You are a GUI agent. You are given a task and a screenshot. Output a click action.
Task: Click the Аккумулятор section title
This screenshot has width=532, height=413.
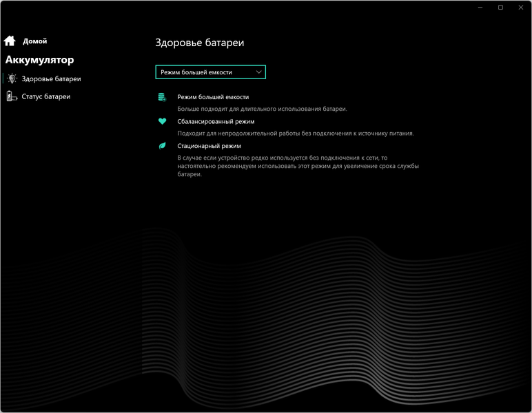click(39, 60)
